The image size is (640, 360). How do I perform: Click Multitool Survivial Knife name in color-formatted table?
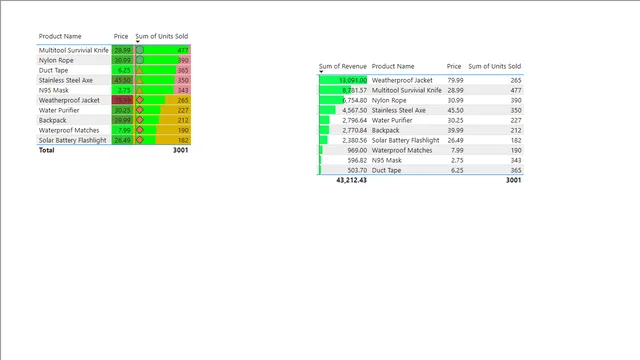73,50
